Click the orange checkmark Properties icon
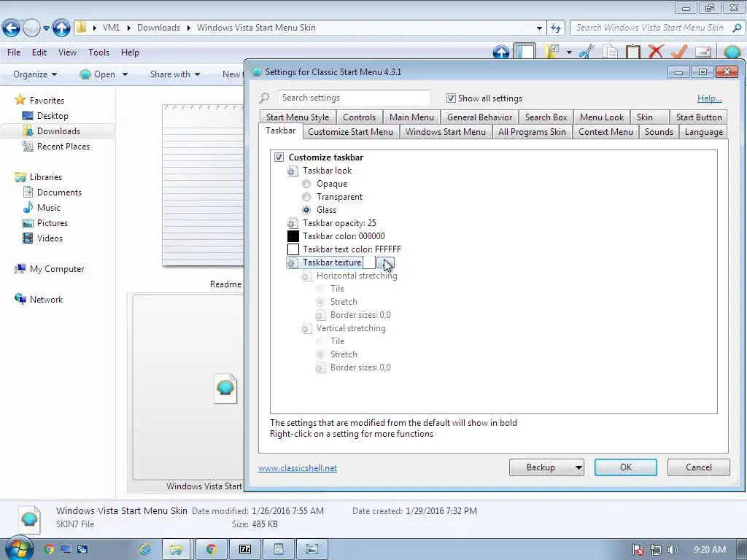This screenshot has width=747, height=560. click(x=679, y=52)
